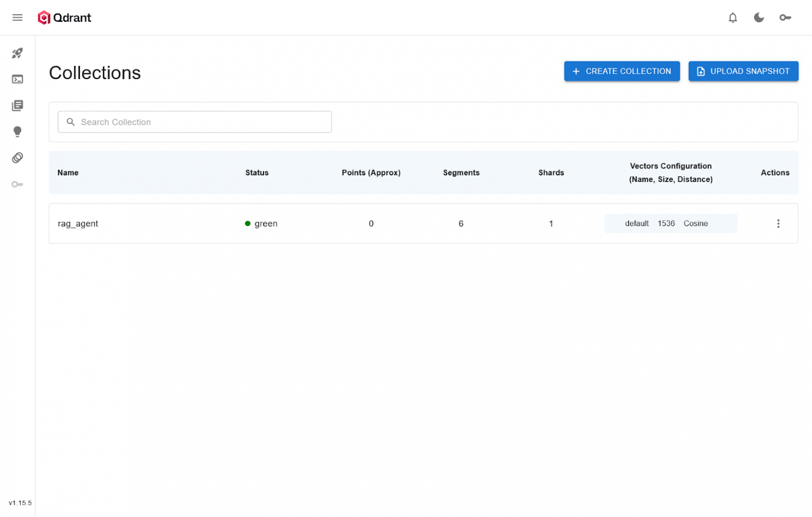Go to Collections in the sidebar

[x=17, y=106]
